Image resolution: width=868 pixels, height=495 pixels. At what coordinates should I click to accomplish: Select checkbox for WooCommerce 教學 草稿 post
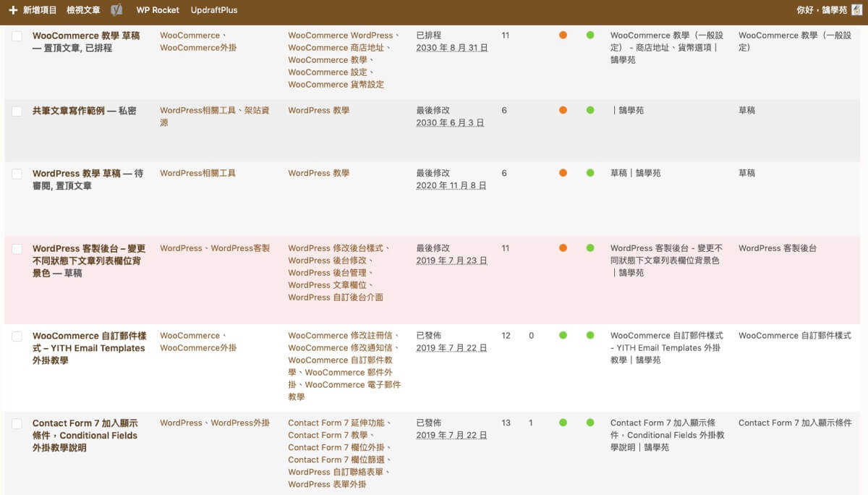16,35
